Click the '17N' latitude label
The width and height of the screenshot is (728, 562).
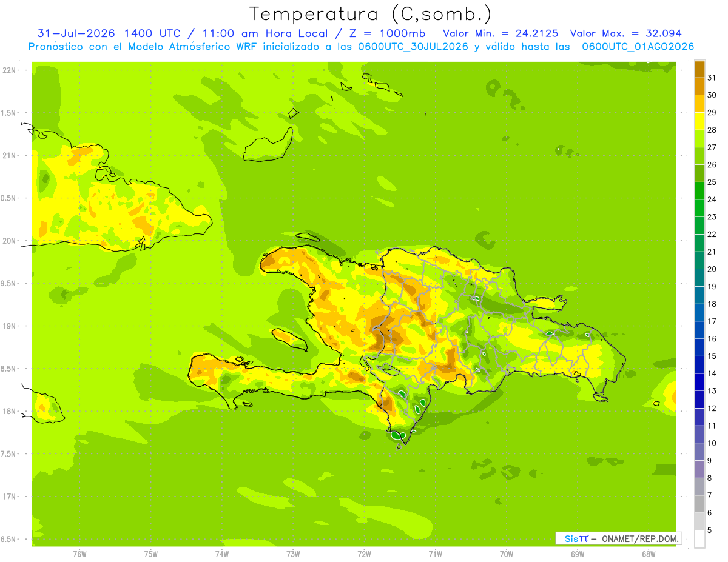pos(9,497)
